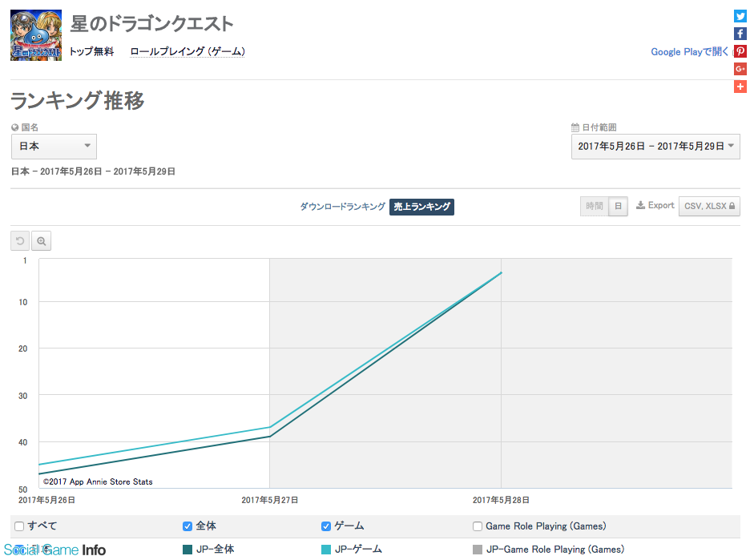Click the 2017年5月26日 axis label
The height and width of the screenshot is (560, 750).
point(46,500)
